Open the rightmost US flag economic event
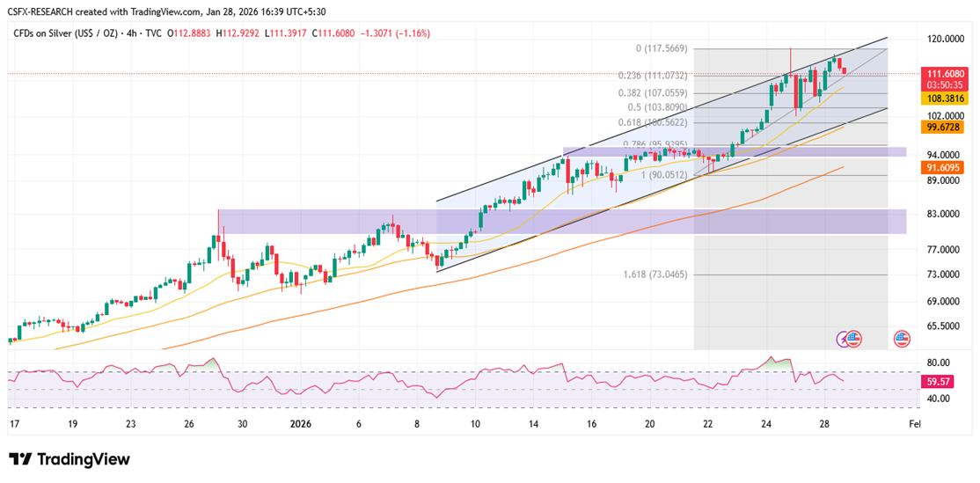This screenshot has height=483, width=980. 902,338
